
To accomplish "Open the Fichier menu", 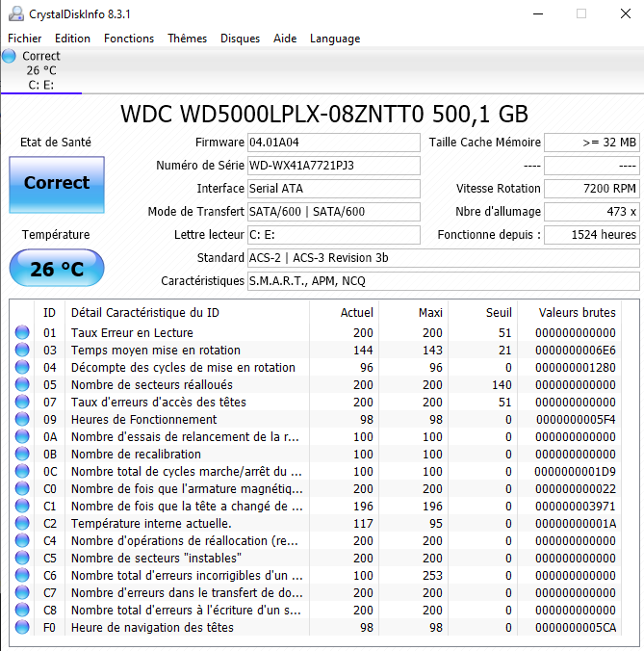I will (24, 39).
